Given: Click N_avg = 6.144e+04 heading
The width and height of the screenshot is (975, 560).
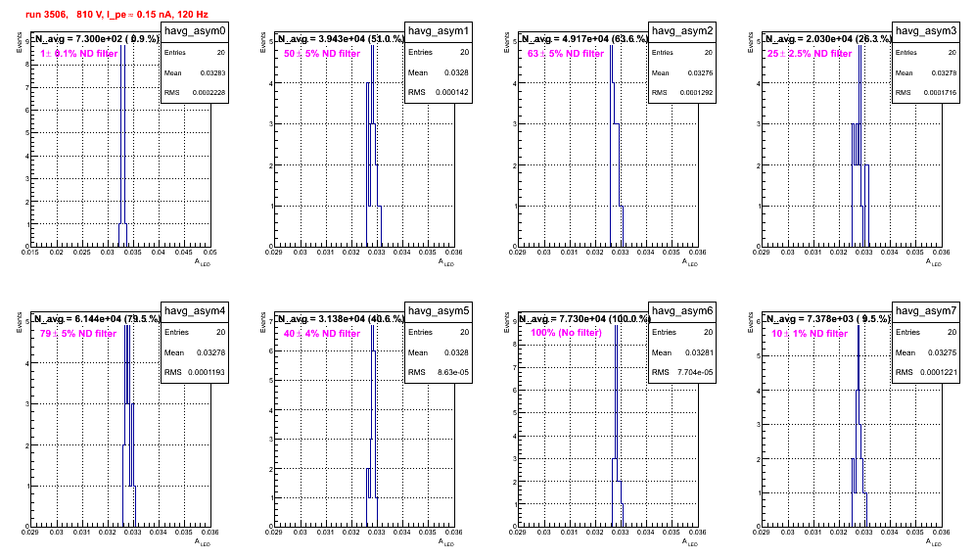Looking at the screenshot, I should click(x=97, y=318).
